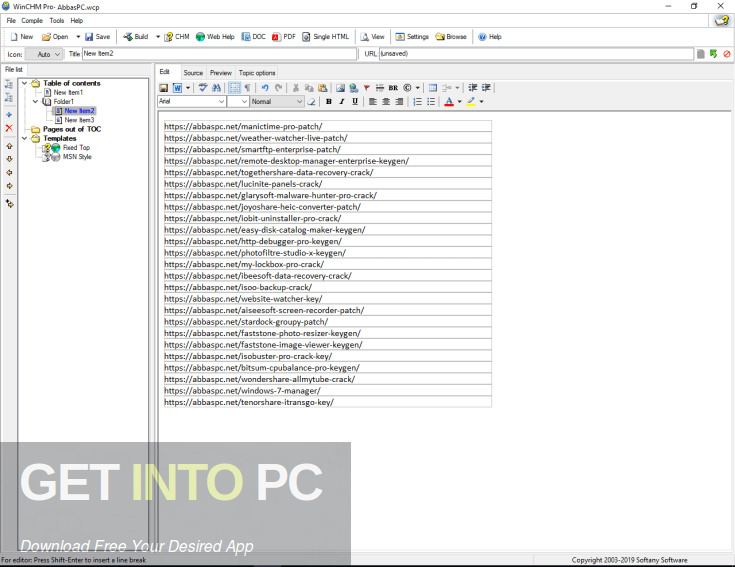735x567 pixels.
Task: Open the Topic options tab
Action: point(257,73)
